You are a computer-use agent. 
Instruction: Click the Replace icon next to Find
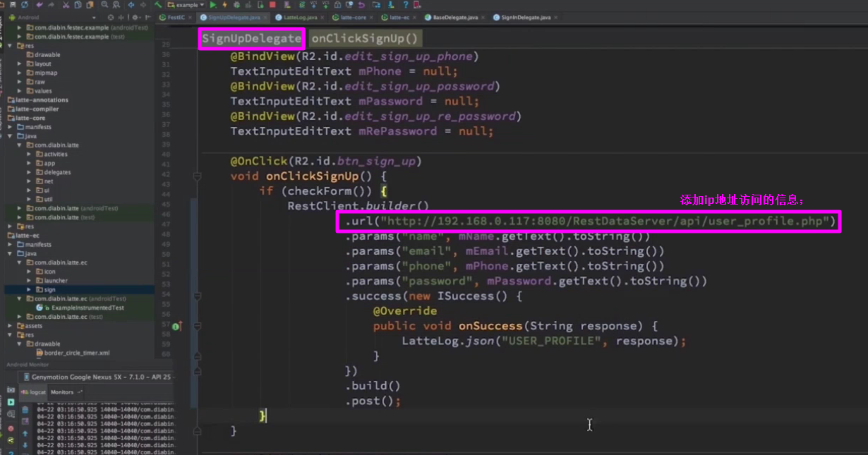coord(116,5)
